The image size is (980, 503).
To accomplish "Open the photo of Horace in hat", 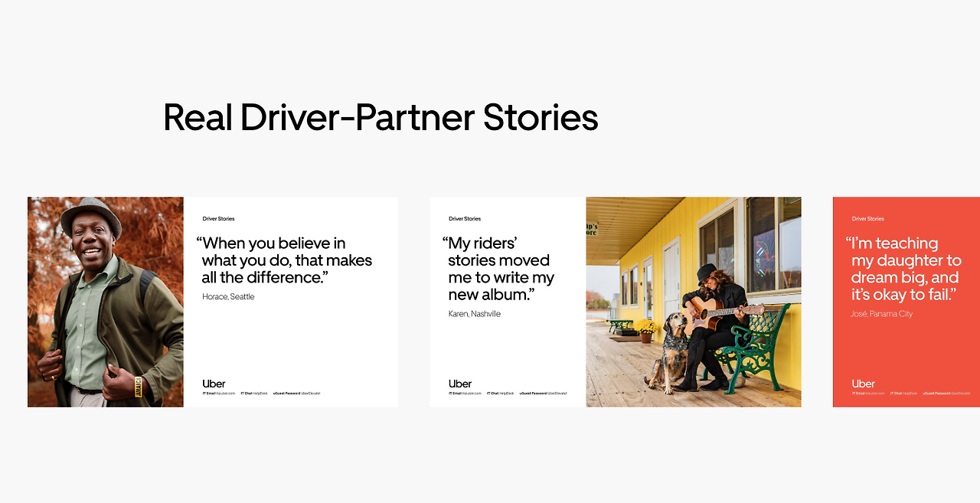I will [106, 302].
